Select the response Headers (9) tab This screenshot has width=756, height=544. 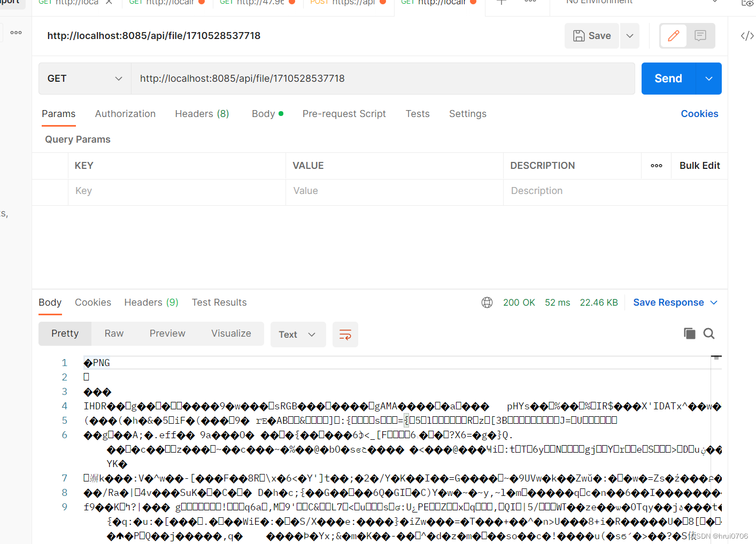(151, 302)
